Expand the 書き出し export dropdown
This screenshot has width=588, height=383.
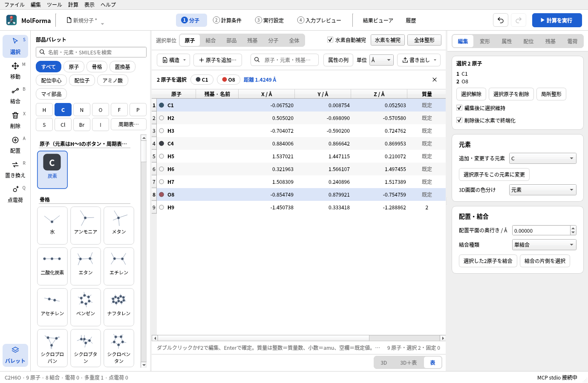(x=419, y=60)
